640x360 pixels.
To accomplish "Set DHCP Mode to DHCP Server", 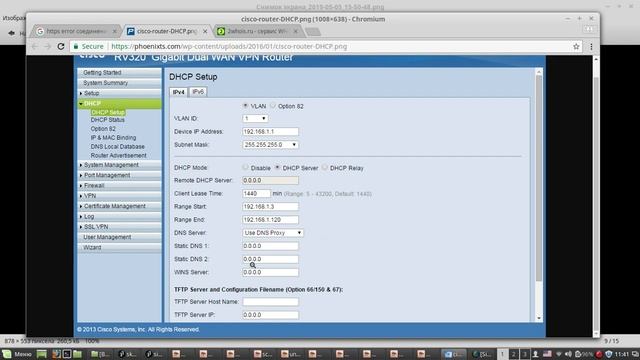I will click(x=278, y=167).
